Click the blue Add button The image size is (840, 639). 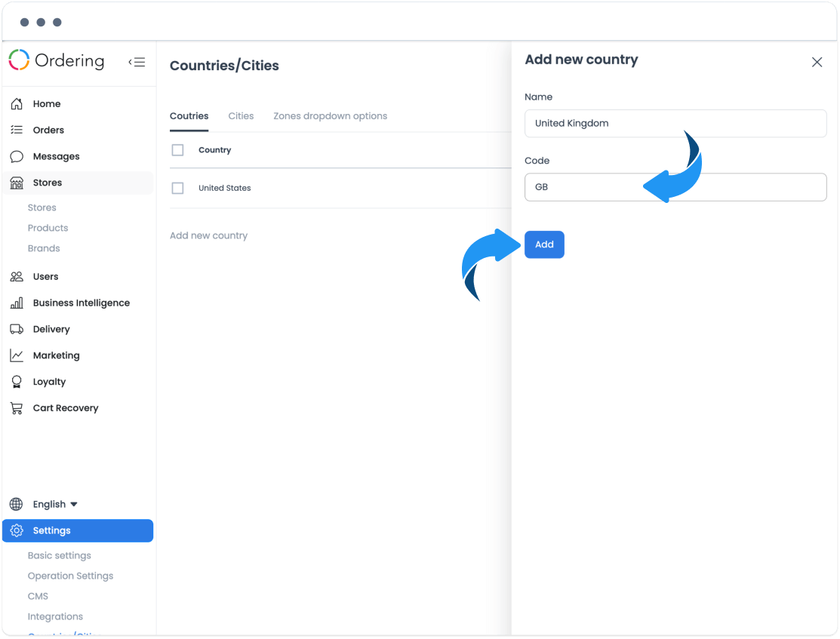[544, 244]
